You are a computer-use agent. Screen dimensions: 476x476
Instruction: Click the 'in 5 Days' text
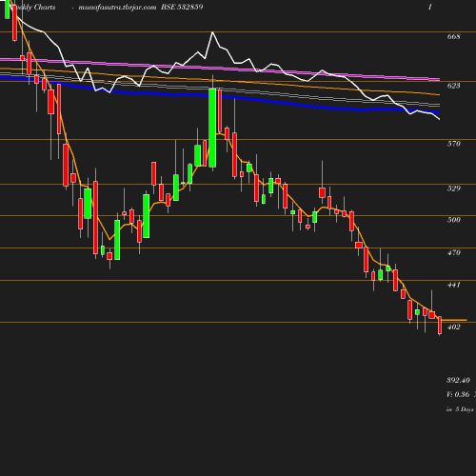click(460, 409)
